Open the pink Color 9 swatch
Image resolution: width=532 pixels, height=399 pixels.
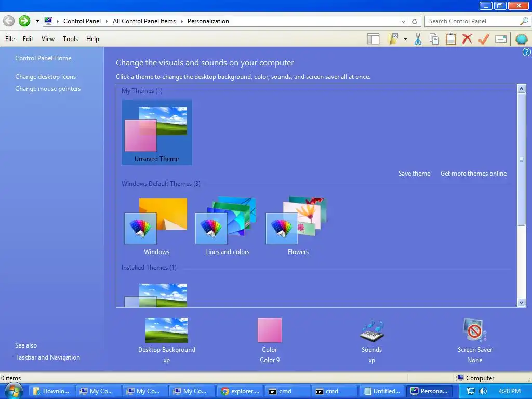pyautogui.click(x=270, y=330)
